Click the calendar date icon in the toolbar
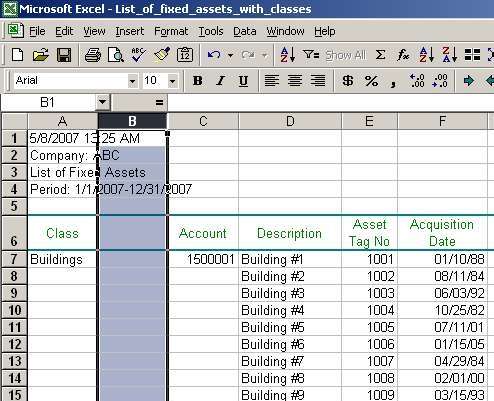The height and width of the screenshot is (401, 494). [185, 54]
